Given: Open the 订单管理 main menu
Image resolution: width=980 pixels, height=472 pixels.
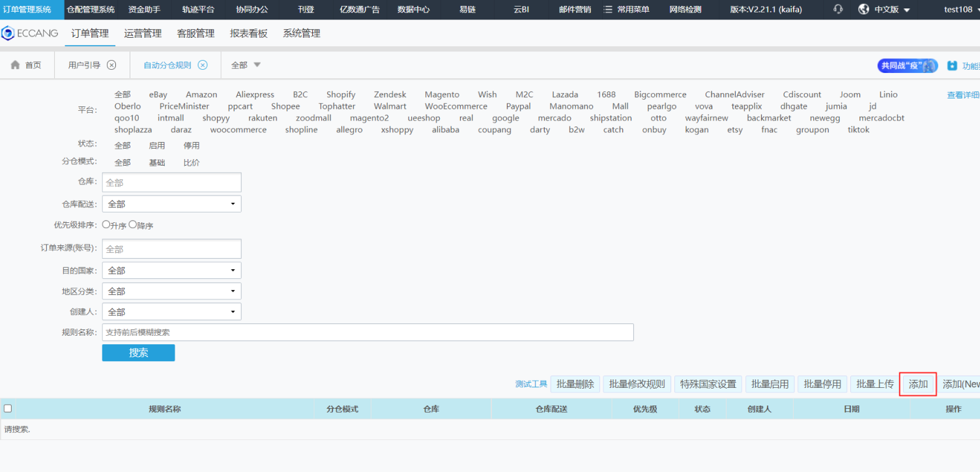Looking at the screenshot, I should tap(90, 33).
